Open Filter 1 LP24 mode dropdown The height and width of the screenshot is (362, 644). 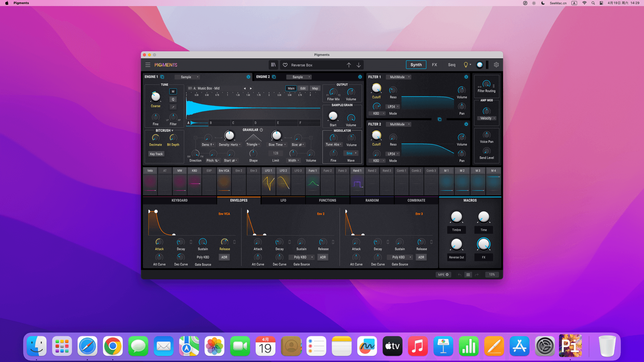393,107
